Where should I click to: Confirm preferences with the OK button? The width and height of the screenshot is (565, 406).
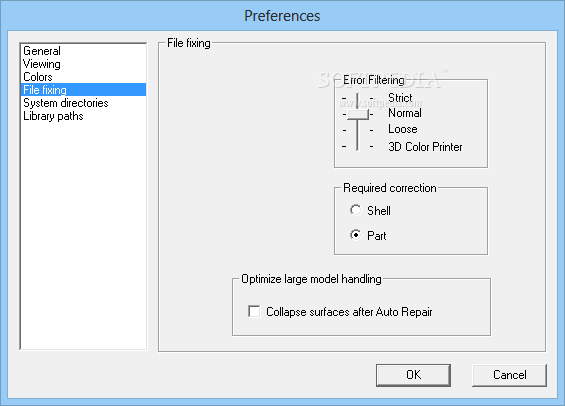click(413, 375)
